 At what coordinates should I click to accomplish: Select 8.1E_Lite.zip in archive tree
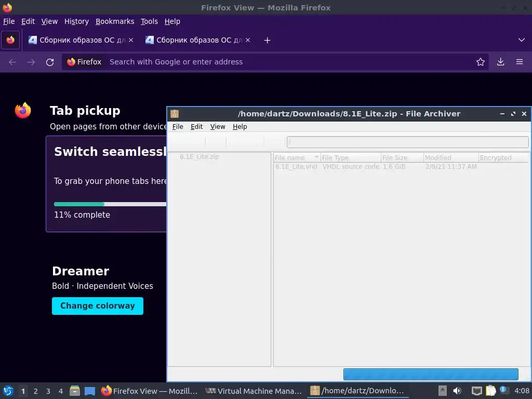199,157
